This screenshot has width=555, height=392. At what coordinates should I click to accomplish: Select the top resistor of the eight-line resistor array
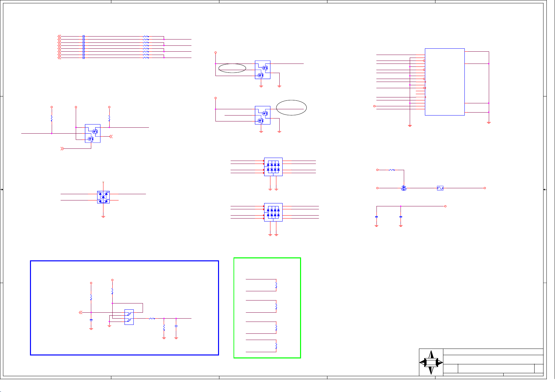point(146,36)
